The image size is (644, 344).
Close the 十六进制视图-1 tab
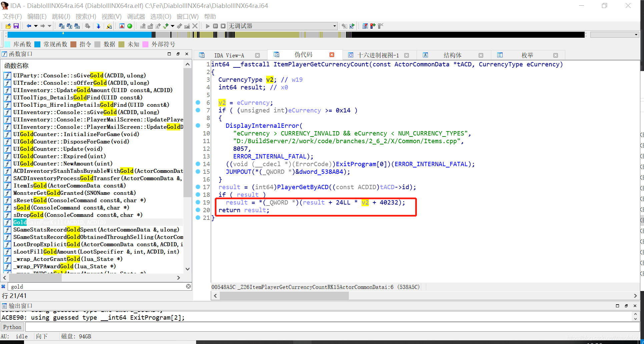407,55
